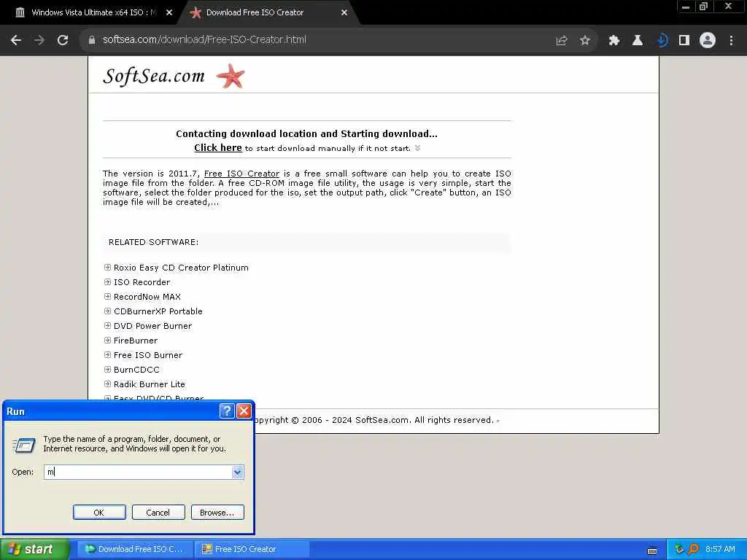747x560 pixels.
Task: Switch to Free ISO Creator taskbar button
Action: [252, 550]
